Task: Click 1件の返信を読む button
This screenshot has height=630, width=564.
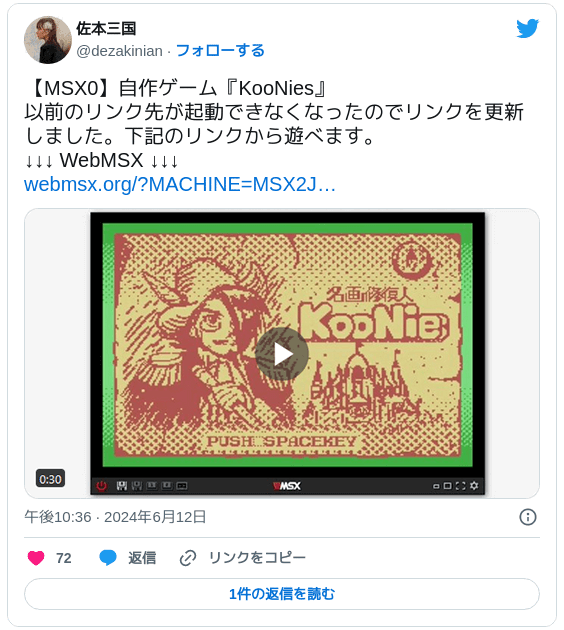Action: click(x=282, y=593)
